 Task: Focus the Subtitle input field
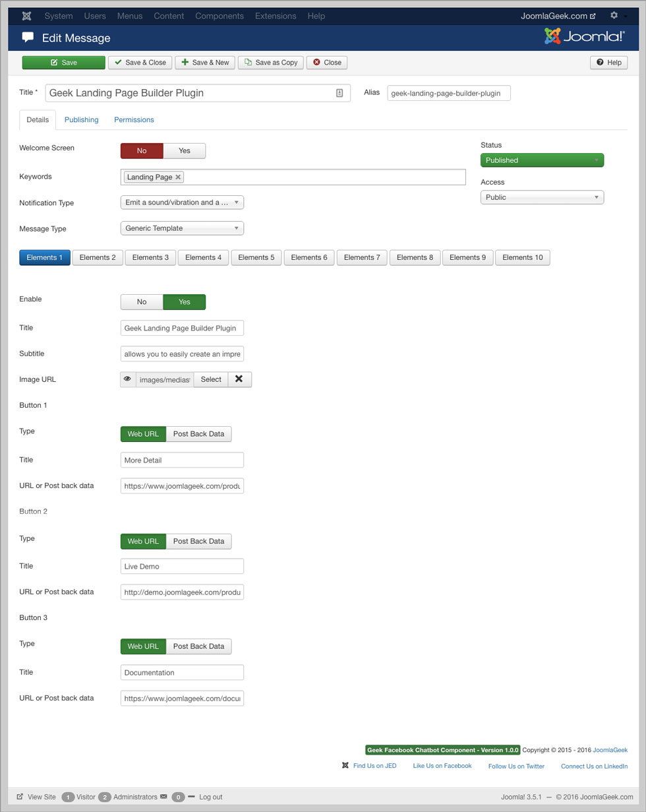pyautogui.click(x=182, y=354)
